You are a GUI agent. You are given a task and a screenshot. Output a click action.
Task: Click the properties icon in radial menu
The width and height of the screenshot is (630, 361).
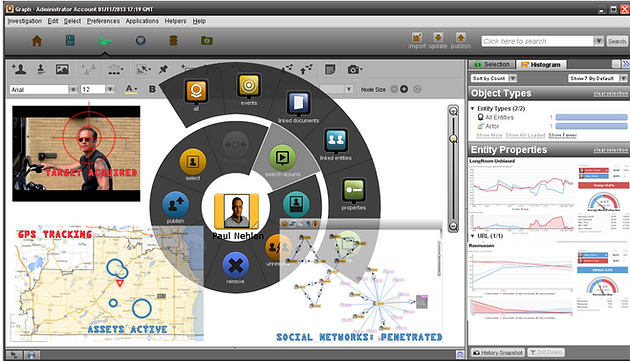pyautogui.click(x=354, y=190)
